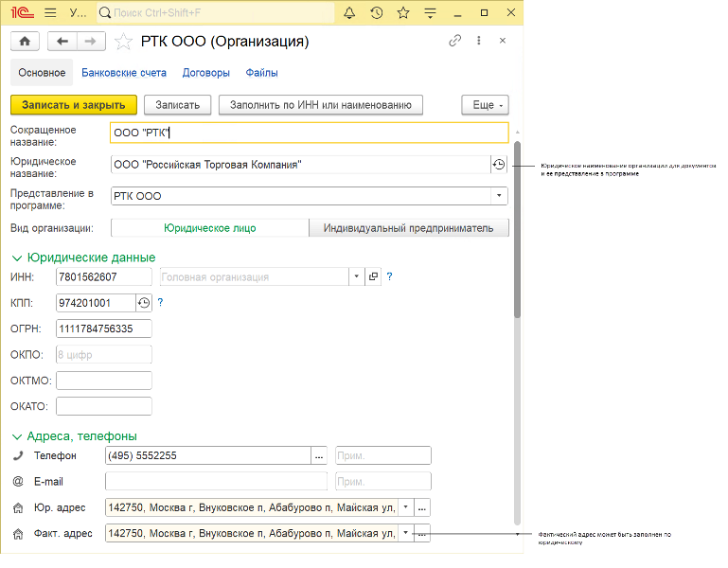Navigate back with left arrow
Screen dimensions: 728x568
click(x=62, y=42)
